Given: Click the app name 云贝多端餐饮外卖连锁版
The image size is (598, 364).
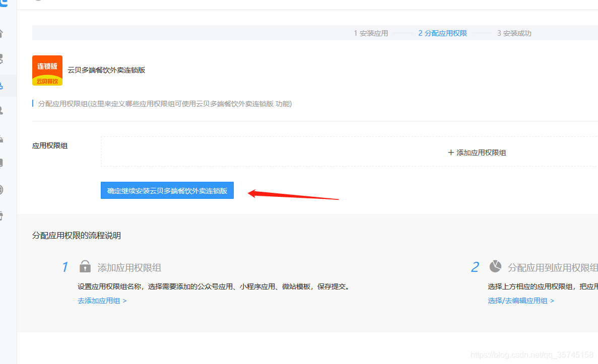Looking at the screenshot, I should 106,70.
